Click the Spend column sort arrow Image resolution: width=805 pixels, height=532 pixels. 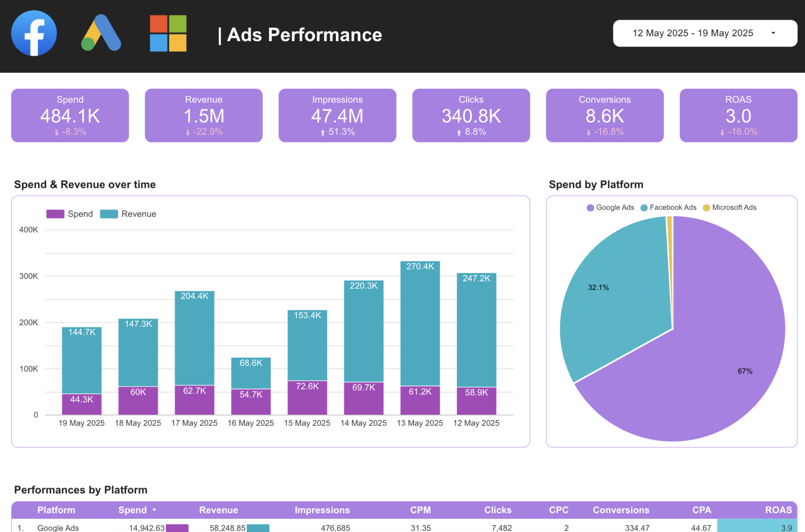point(155,510)
